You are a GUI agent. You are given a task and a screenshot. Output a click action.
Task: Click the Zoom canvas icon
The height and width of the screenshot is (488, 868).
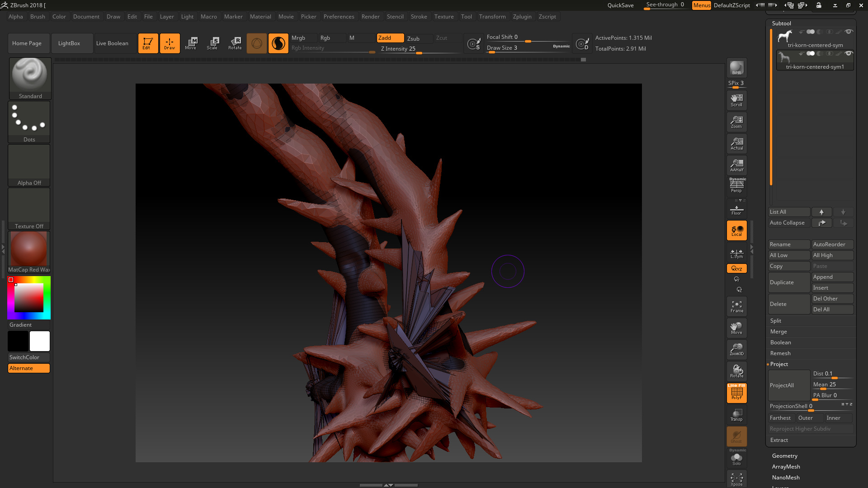click(736, 122)
